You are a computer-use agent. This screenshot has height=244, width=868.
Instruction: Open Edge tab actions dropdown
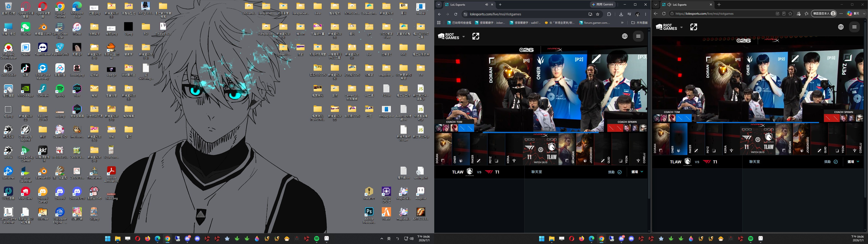tap(656, 5)
